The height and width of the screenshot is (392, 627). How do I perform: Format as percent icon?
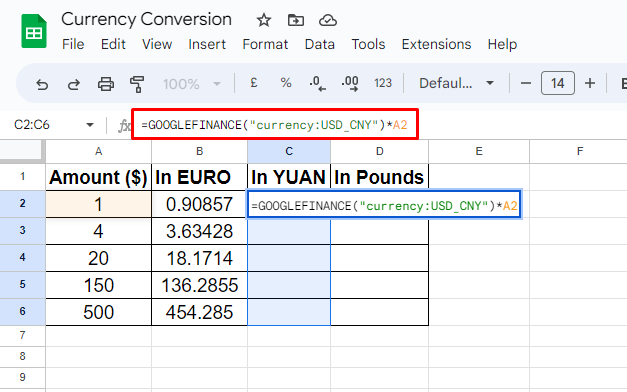point(286,83)
